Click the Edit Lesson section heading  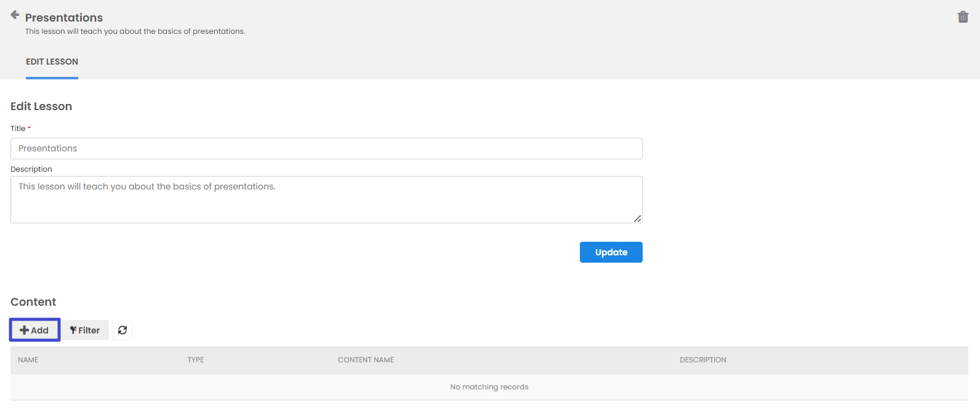pos(41,106)
